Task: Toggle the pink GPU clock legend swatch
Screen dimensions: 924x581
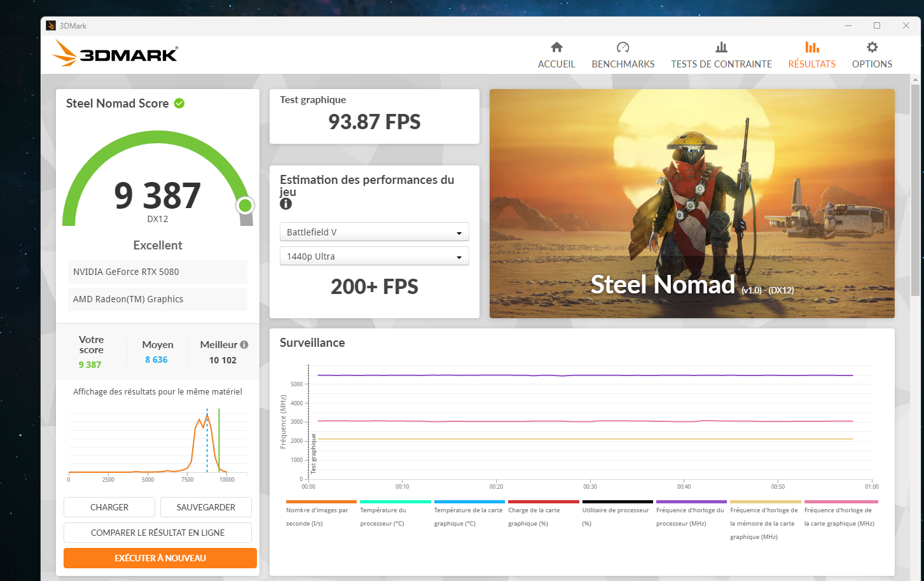Action: point(841,501)
